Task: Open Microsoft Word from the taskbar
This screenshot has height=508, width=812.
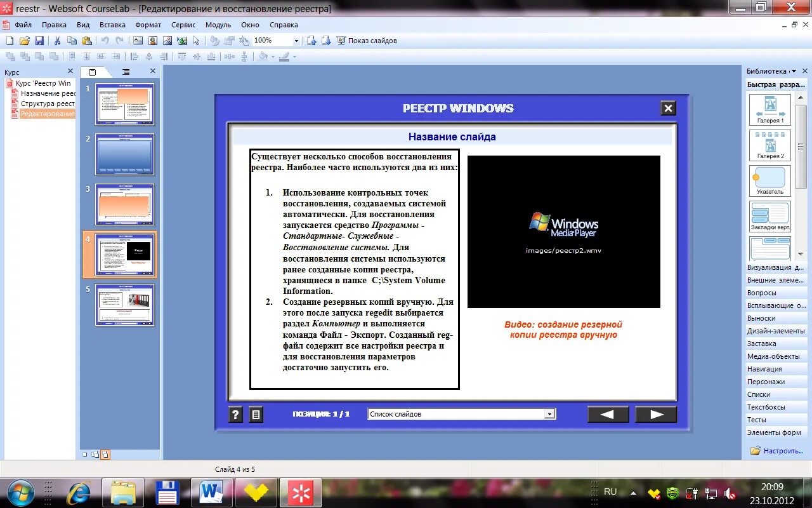Action: (x=211, y=493)
